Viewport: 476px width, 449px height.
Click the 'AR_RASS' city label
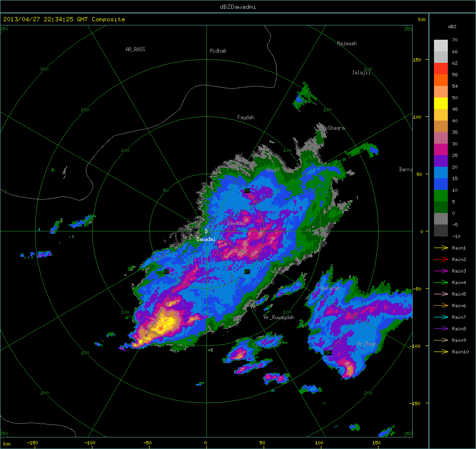pos(135,49)
